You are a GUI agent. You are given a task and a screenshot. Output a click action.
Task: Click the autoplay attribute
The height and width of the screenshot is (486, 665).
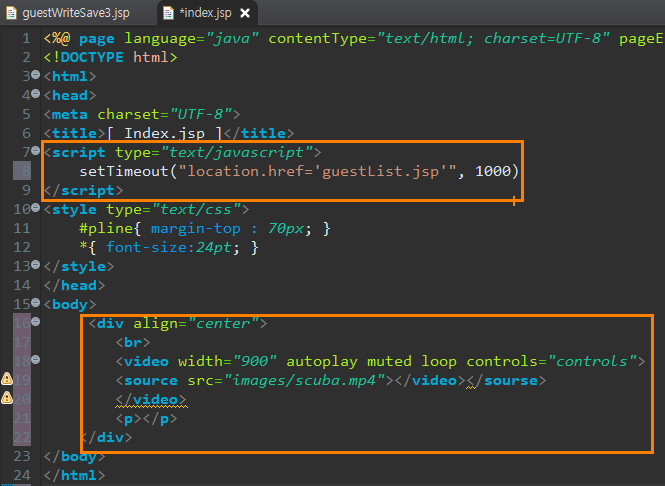click(x=322, y=361)
